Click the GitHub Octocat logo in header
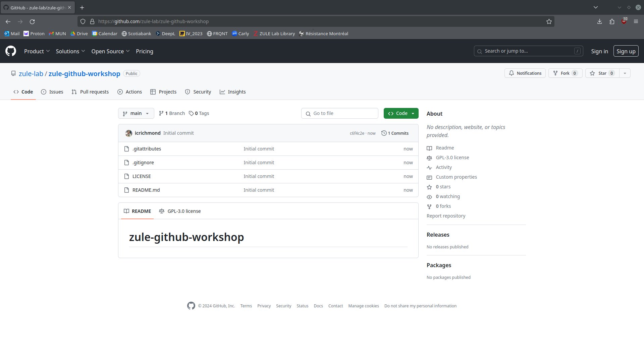Image resolution: width=644 pixels, height=362 pixels. (11, 51)
